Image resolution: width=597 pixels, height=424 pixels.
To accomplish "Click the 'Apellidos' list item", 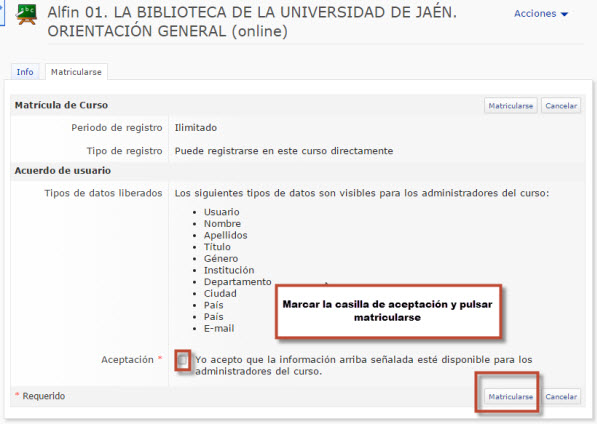I will tap(225, 235).
